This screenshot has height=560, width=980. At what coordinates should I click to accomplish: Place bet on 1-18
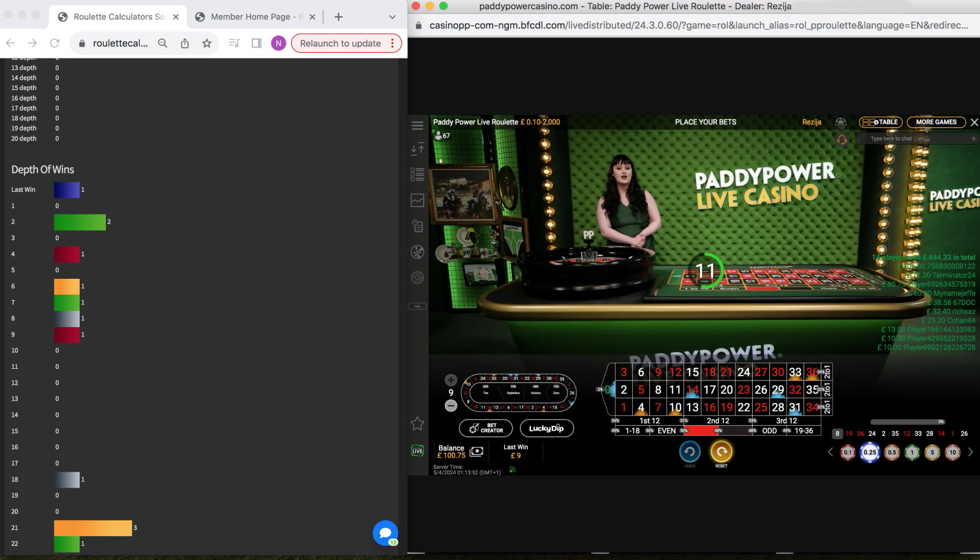[632, 431]
